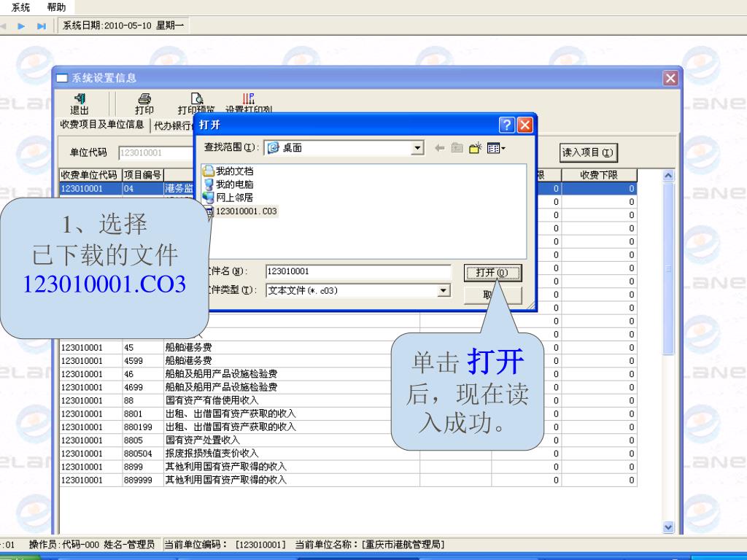
Task: Select row with item number 4699
Action: [348, 387]
